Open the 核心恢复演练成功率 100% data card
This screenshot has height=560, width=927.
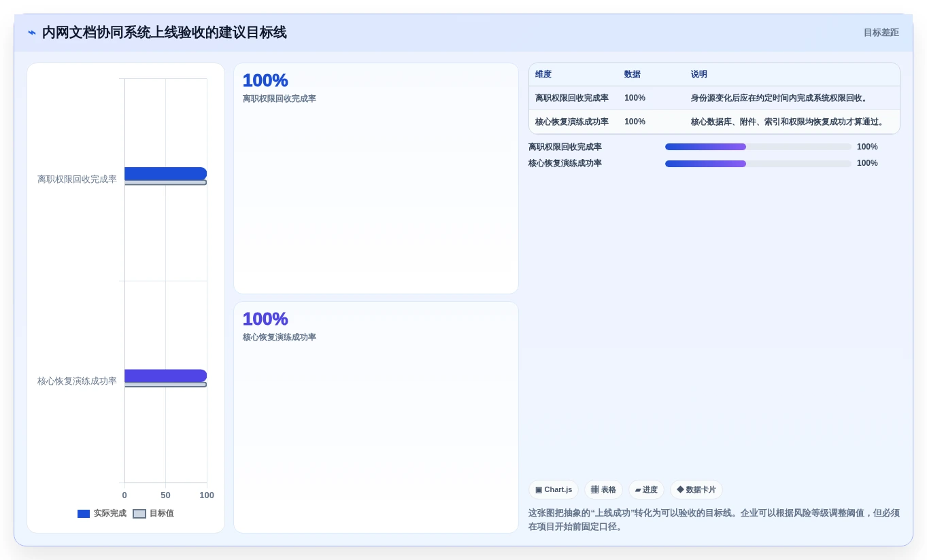point(376,417)
